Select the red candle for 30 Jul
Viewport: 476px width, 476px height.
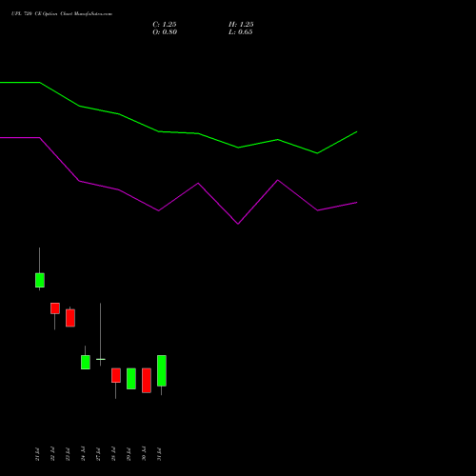pos(147,381)
